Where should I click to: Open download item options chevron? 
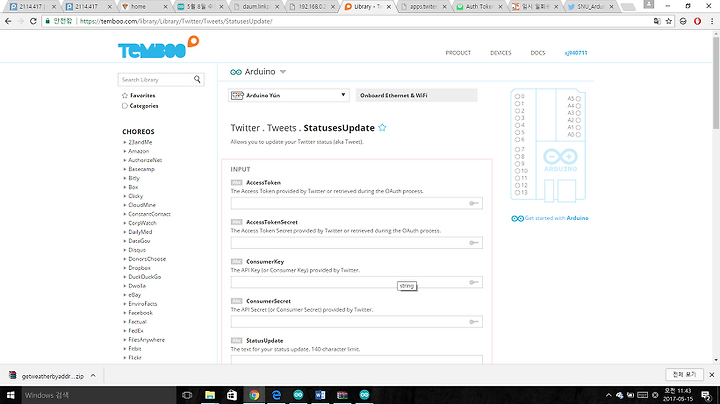[93, 376]
